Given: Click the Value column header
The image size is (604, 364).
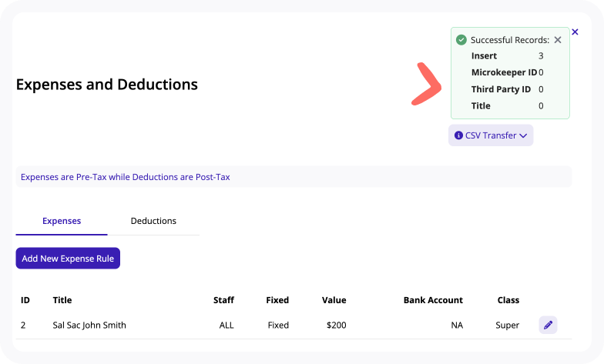Looking at the screenshot, I should point(334,300).
